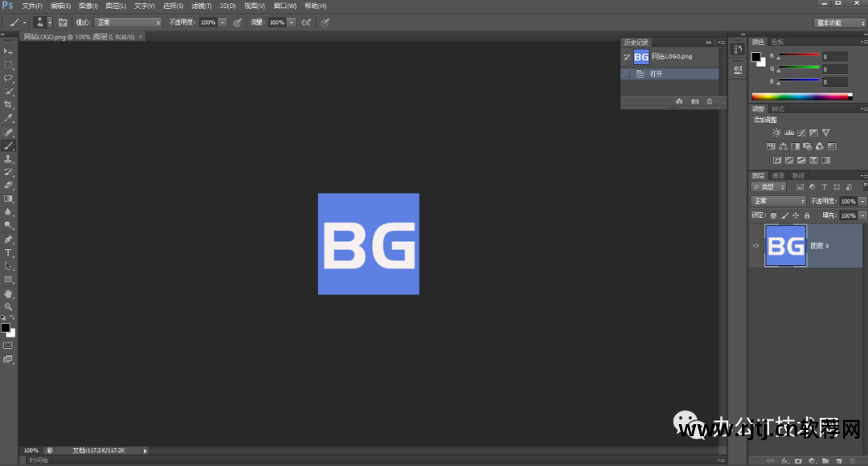The image size is (868, 466).
Task: Select the Healing Brush tool
Action: pos(8,133)
